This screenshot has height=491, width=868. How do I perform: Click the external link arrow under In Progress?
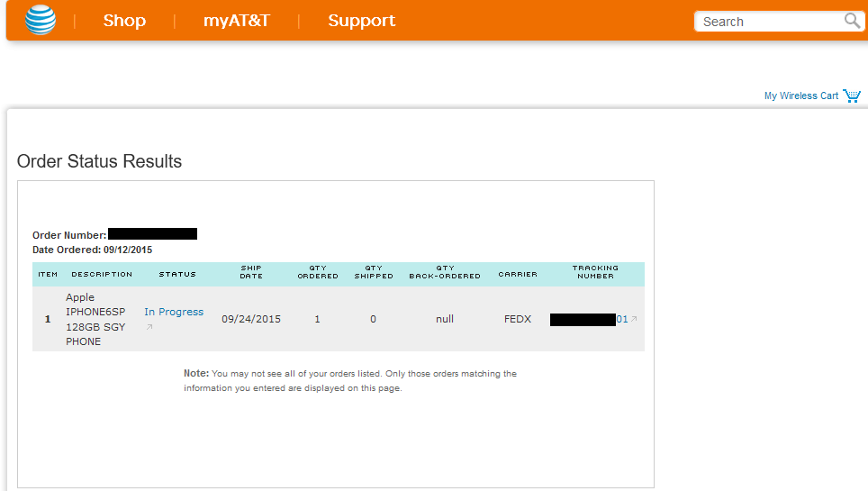pyautogui.click(x=149, y=327)
